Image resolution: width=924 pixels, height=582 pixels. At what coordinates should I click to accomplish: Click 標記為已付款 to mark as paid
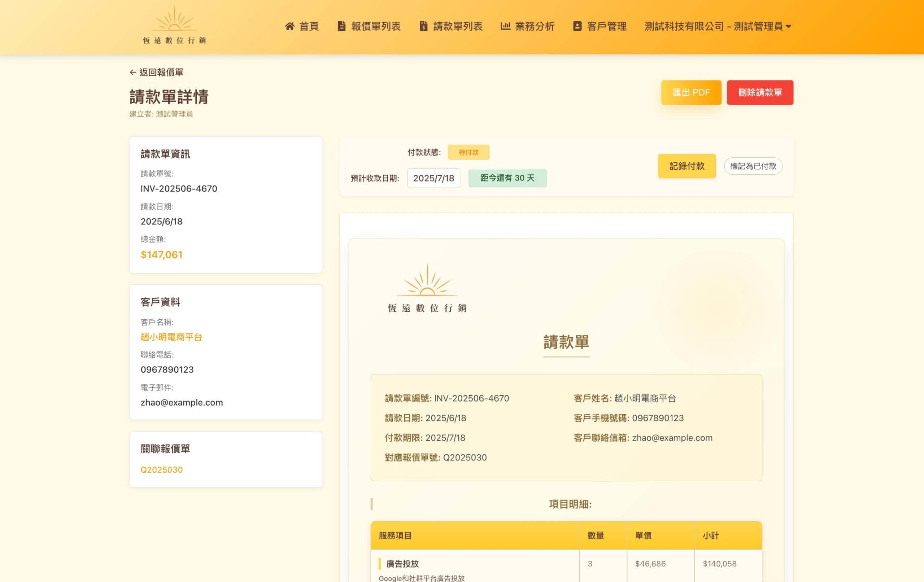(753, 166)
